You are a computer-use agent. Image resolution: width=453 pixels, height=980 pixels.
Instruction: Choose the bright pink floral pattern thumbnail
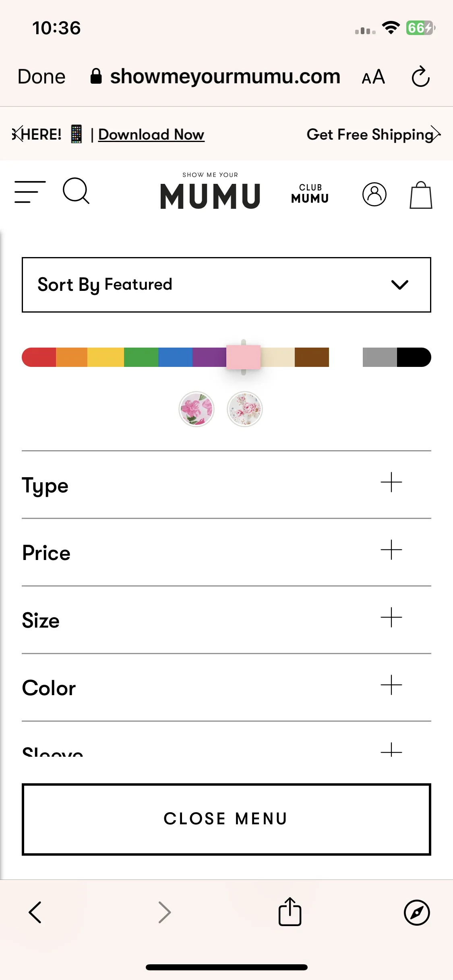click(x=197, y=409)
